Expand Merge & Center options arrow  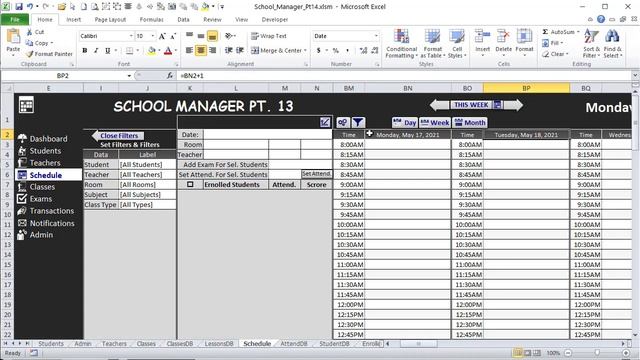305,51
